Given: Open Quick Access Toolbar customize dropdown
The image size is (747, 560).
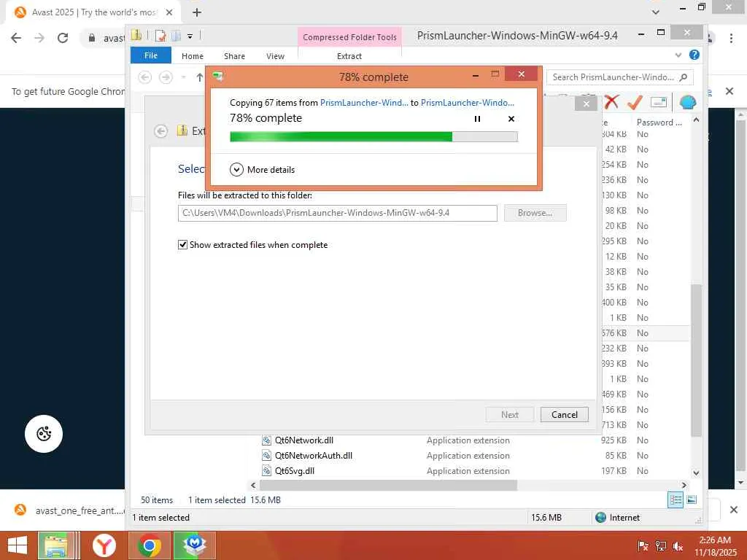Looking at the screenshot, I should tap(190, 36).
